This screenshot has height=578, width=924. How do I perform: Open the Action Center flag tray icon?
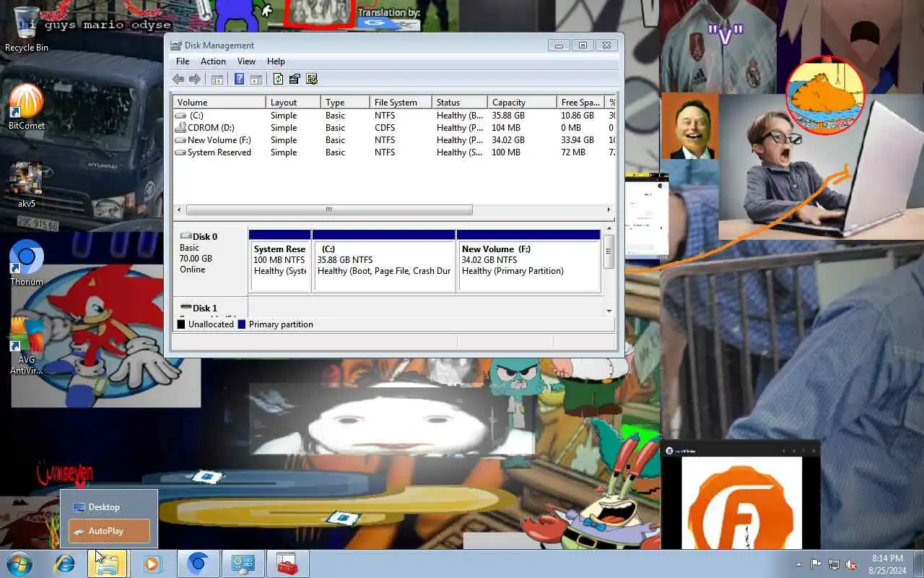816,564
